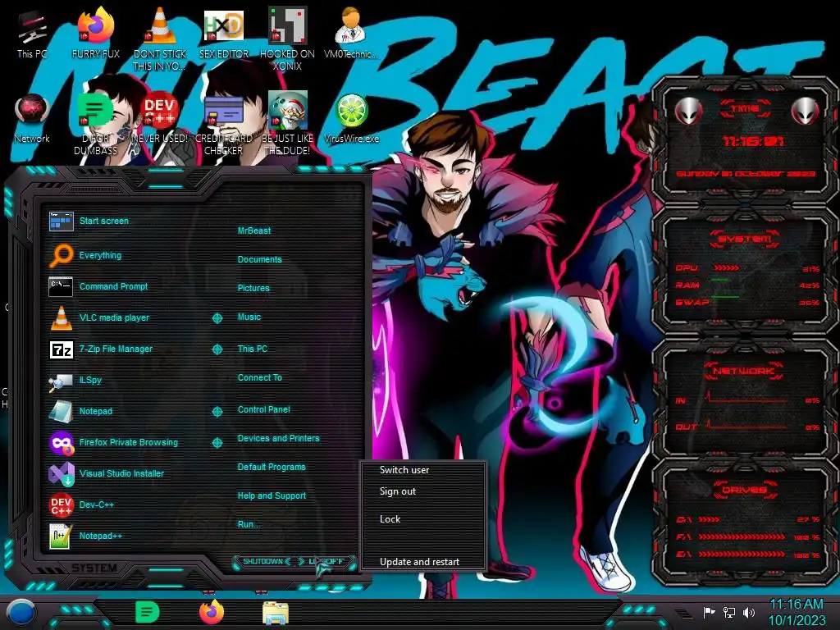Open Help and Support link
Image resolution: width=840 pixels, height=630 pixels.
coord(272,496)
